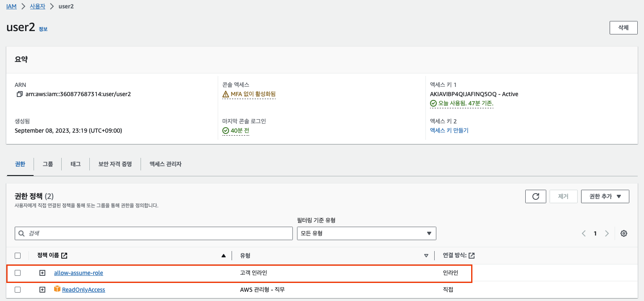Toggle the select-all policies checkbox

(x=18, y=255)
